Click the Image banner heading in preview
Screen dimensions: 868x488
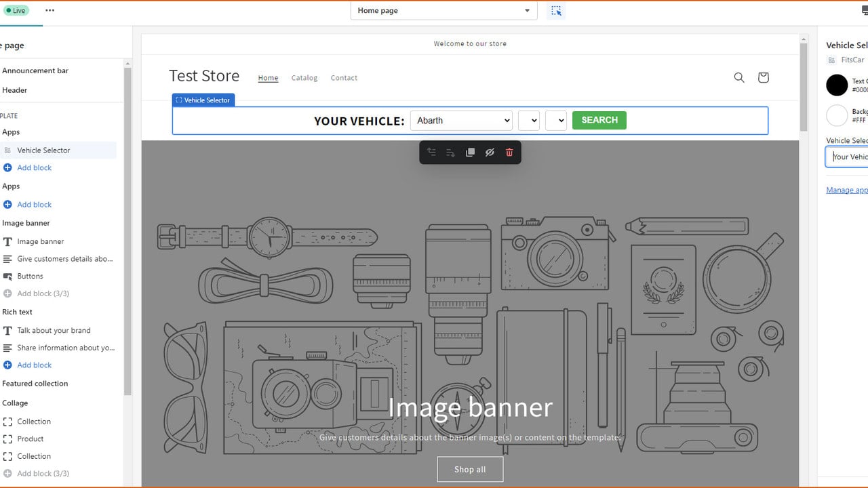tap(470, 407)
